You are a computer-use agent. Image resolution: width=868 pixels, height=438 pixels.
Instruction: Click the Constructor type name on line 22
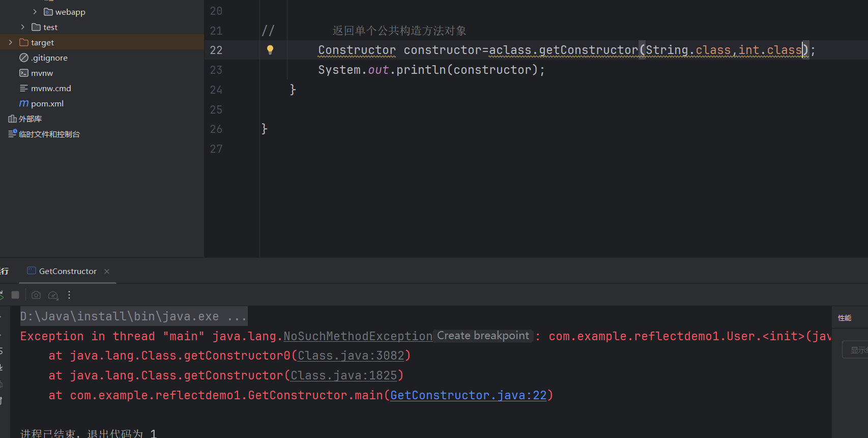coord(357,50)
